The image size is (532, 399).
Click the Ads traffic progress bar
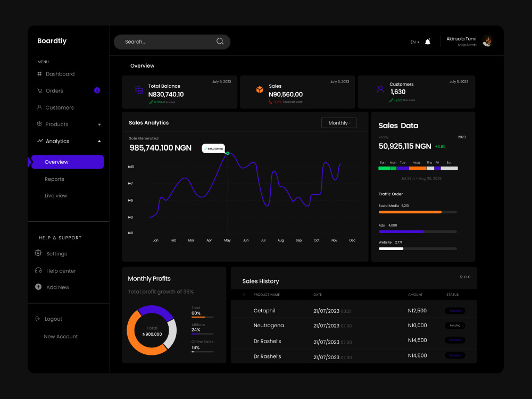point(418,232)
